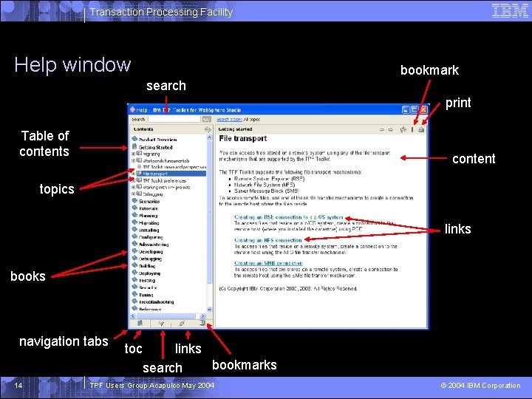The image size is (532, 399).
Task: Click the Configuring book icon
Action: (134, 237)
